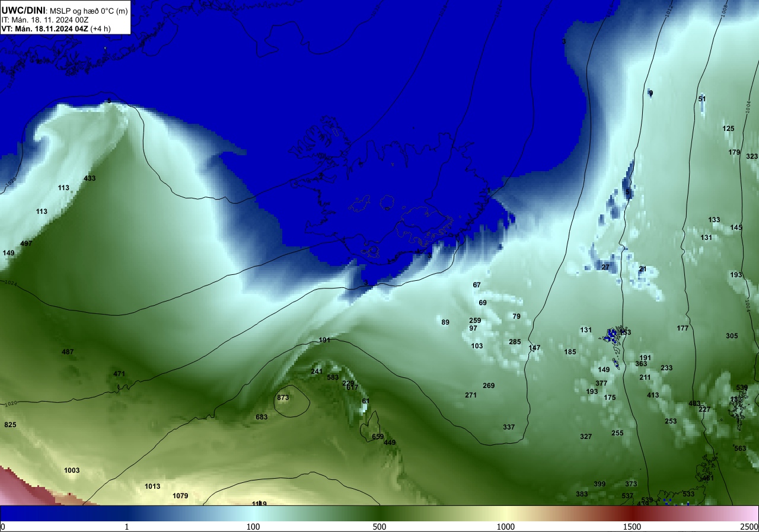Click the map value '1003'

point(72,470)
